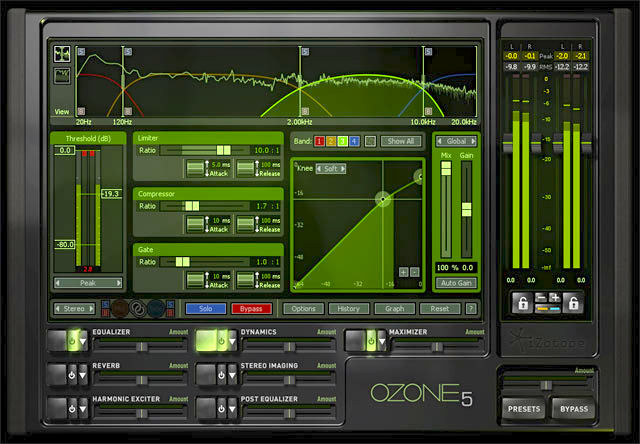Image resolution: width=640 pixels, height=444 pixels.
Task: Open the History panel
Action: (x=348, y=309)
